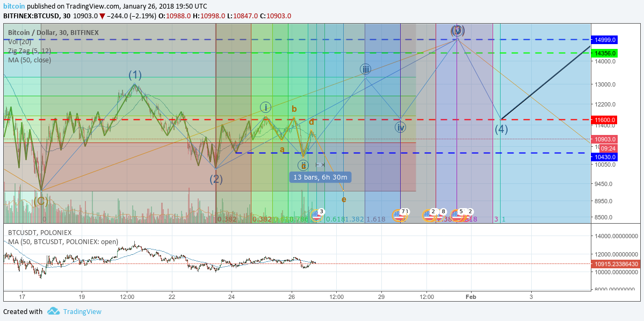644x321 pixels.
Task: Click the 10903.0 current price label
Action: 605,139
